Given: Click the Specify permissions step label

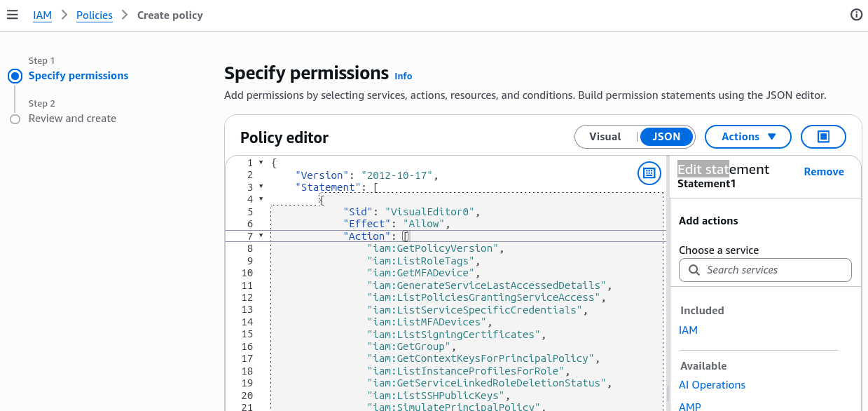Looking at the screenshot, I should tap(78, 76).
